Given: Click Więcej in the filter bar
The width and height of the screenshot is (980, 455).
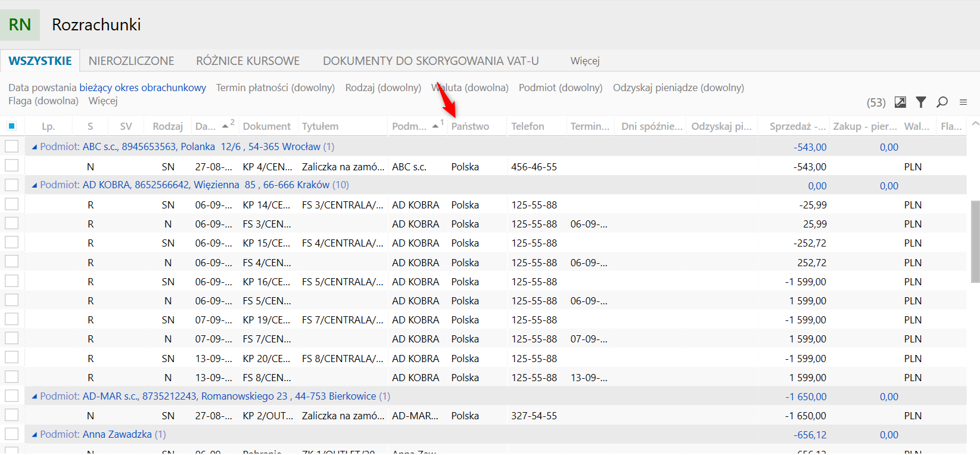Looking at the screenshot, I should [x=103, y=101].
